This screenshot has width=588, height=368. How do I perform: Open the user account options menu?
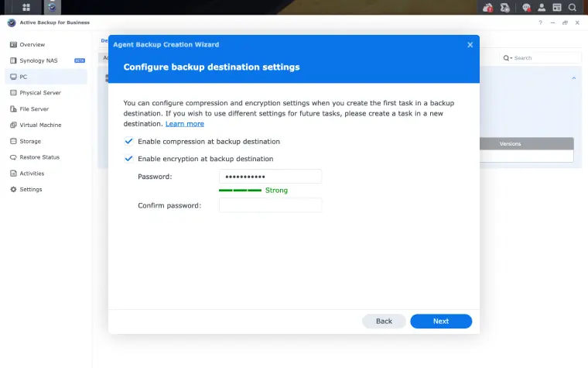542,8
